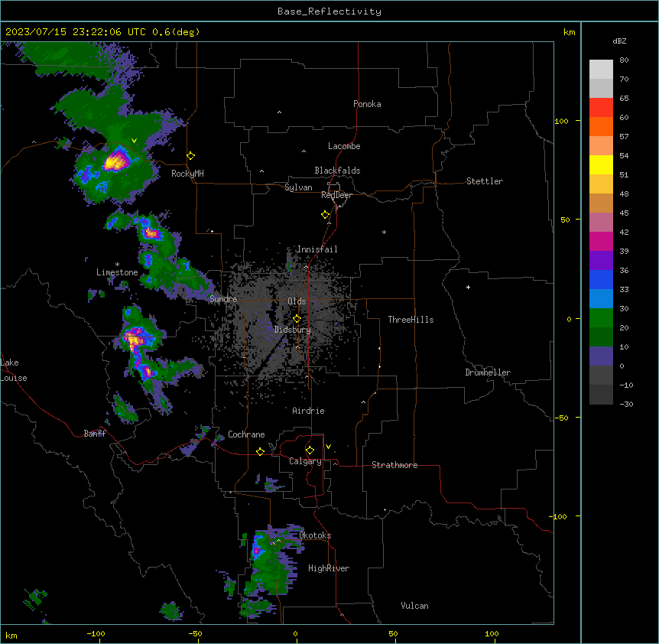Click the yellow diamond marker above Calgary label
This screenshot has height=644, width=659.
[x=310, y=450]
